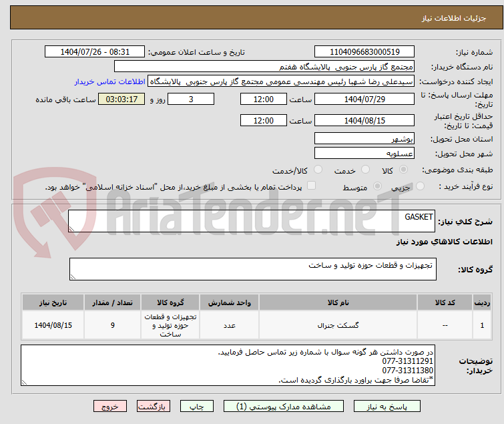Click the request creator name field
This screenshot has width=504, height=424.
point(281,81)
